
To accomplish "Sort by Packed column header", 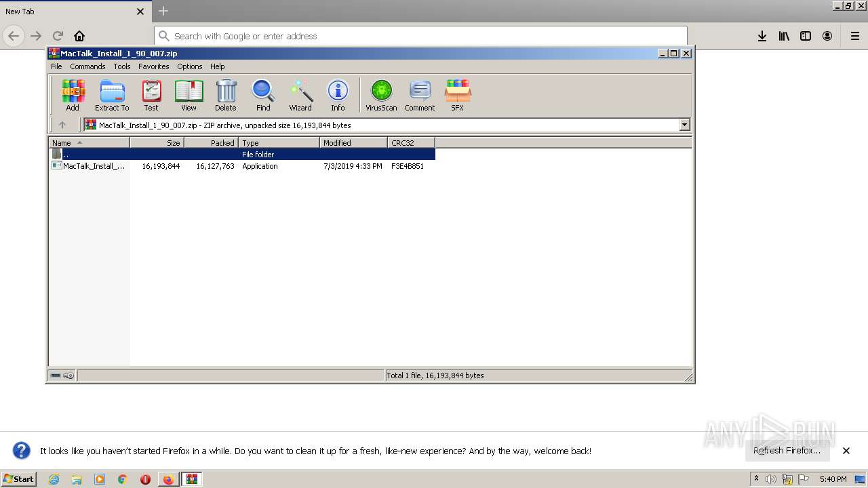I will click(x=211, y=142).
